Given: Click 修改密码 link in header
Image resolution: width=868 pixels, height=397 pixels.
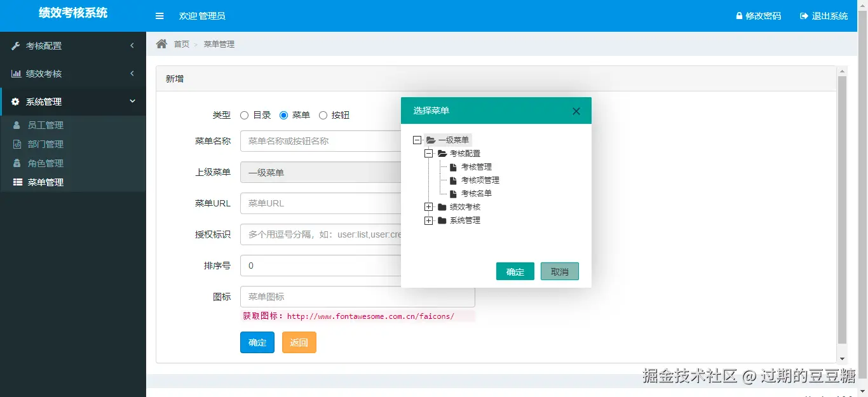Looking at the screenshot, I should (759, 16).
